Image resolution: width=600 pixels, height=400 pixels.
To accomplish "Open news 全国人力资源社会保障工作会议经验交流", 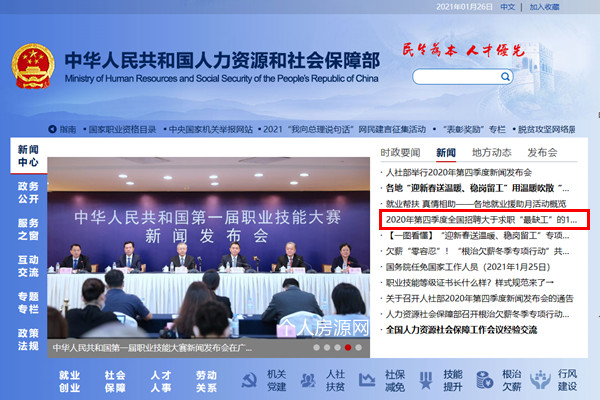I will tap(461, 330).
